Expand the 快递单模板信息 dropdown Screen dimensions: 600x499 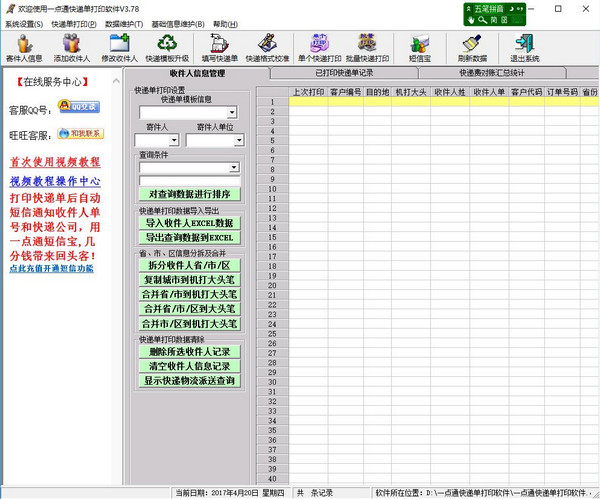click(x=230, y=112)
